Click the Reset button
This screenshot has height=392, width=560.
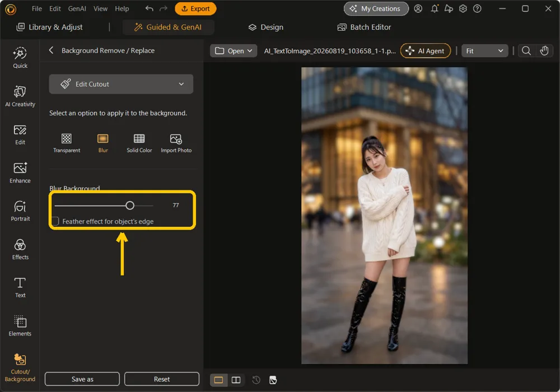click(x=162, y=379)
